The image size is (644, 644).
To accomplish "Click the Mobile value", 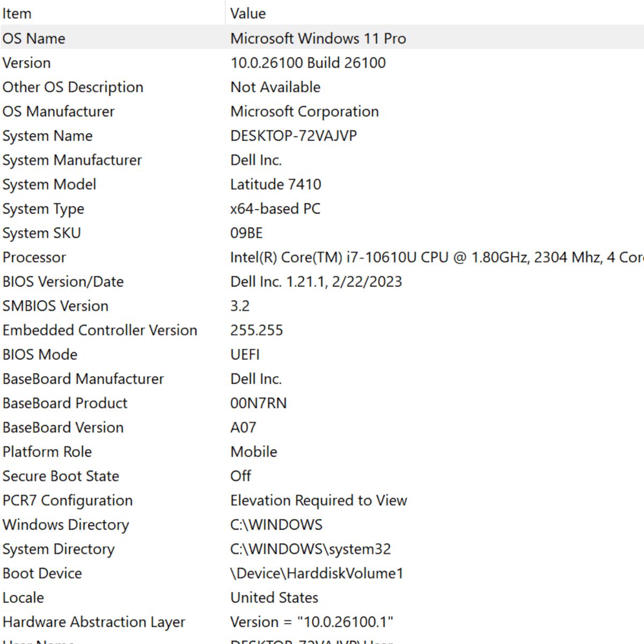I will [x=254, y=452].
